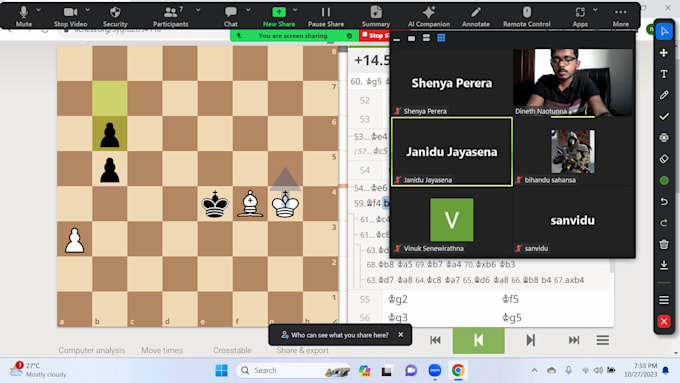680x383 pixels.
Task: Open the Lichess analysis hamburger menu
Action: click(x=602, y=340)
